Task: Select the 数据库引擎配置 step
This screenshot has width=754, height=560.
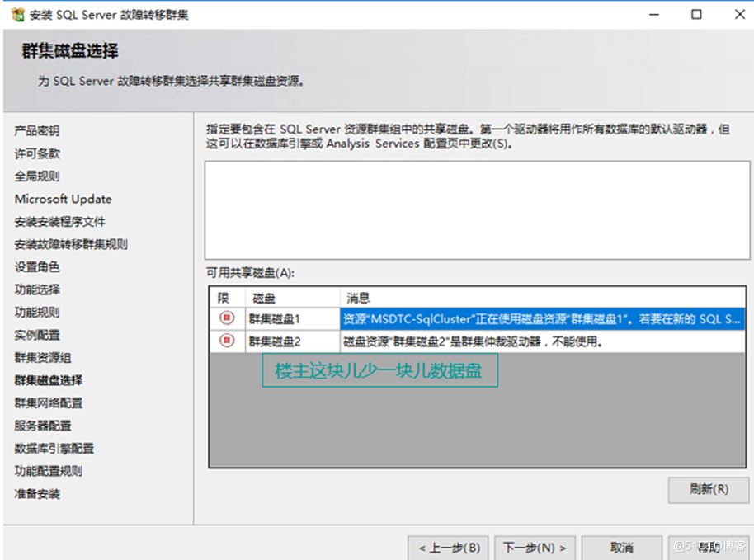Action: (x=49, y=449)
